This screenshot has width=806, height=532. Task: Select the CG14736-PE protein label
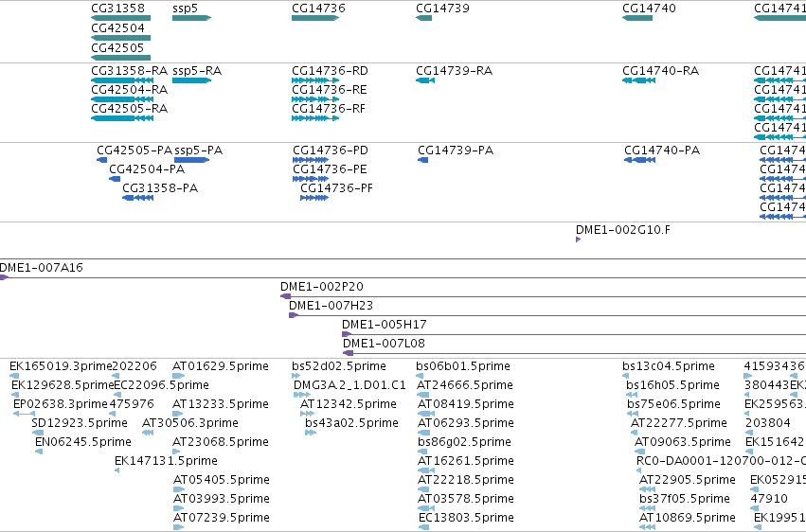click(x=330, y=169)
